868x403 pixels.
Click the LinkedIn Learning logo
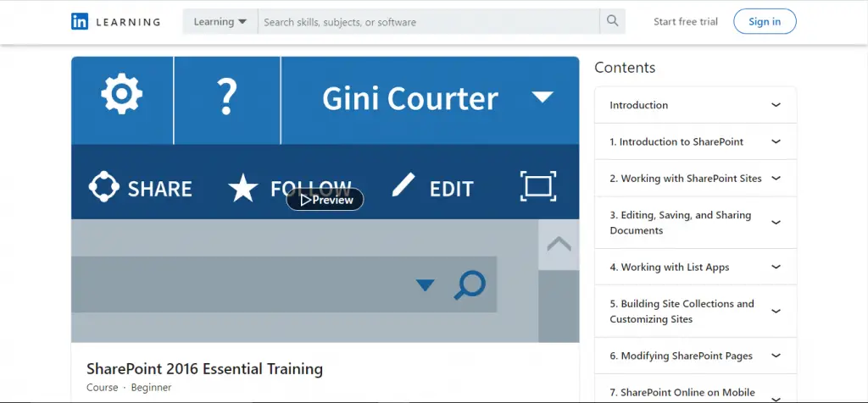[115, 22]
